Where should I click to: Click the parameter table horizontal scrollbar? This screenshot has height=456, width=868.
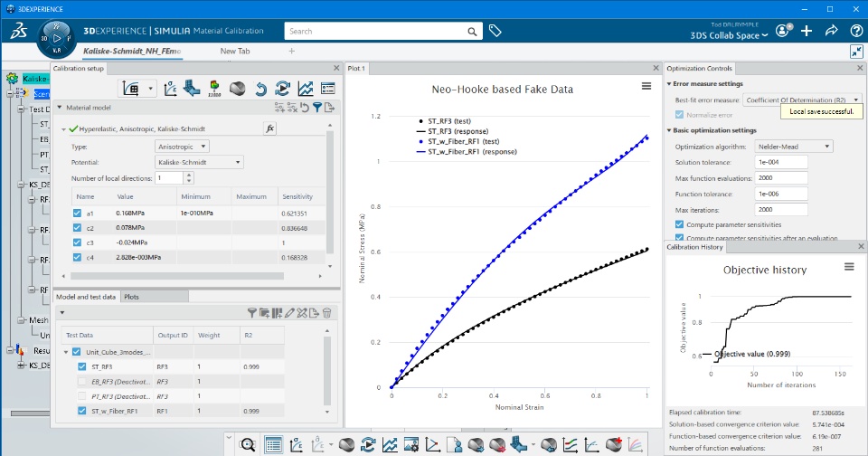point(177,276)
